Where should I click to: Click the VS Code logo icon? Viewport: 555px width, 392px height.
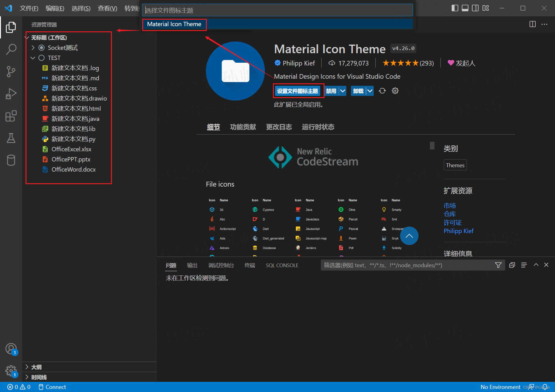pos(8,8)
